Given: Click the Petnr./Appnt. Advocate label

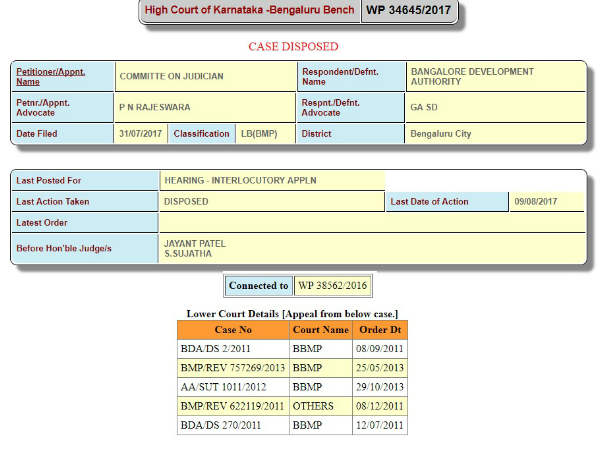Looking at the screenshot, I should [x=43, y=108].
